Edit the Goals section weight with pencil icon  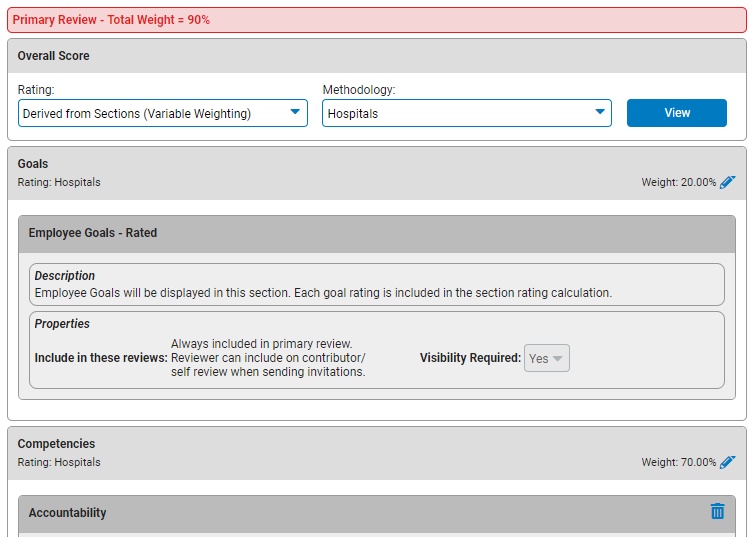[727, 182]
